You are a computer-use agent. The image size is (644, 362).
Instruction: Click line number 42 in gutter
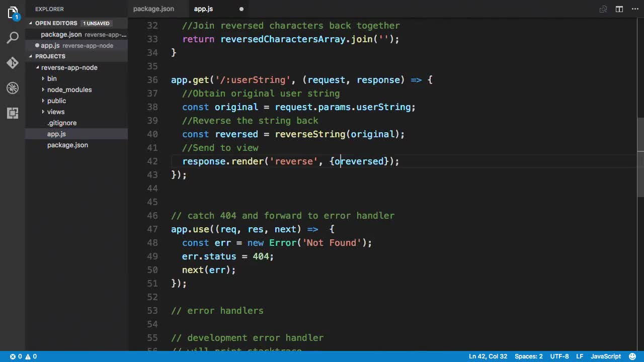pyautogui.click(x=152, y=161)
